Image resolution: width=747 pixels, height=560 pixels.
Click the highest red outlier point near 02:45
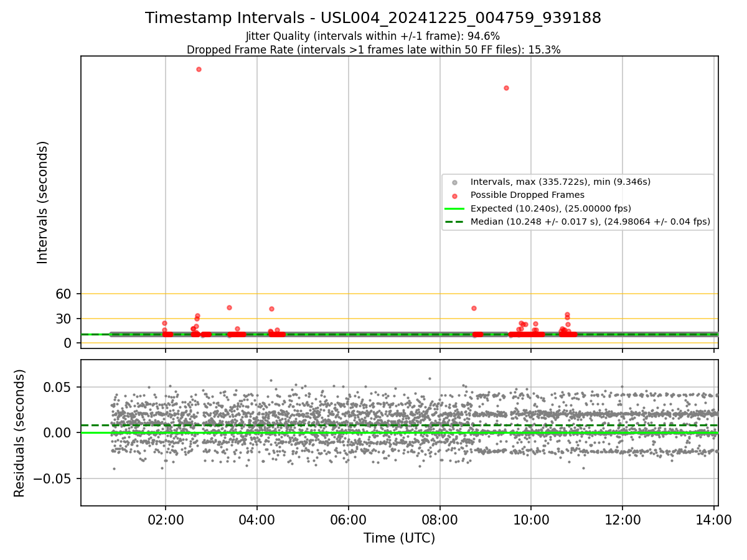coord(199,69)
